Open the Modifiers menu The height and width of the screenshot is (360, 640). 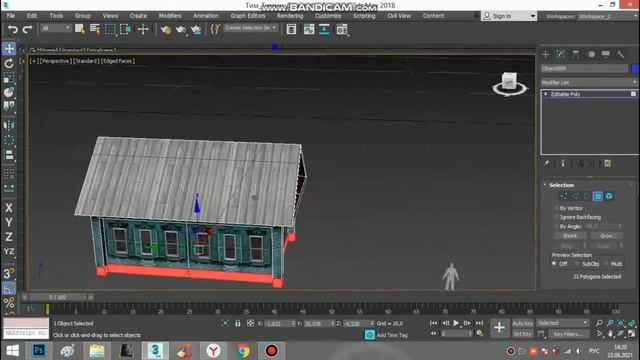(x=170, y=16)
